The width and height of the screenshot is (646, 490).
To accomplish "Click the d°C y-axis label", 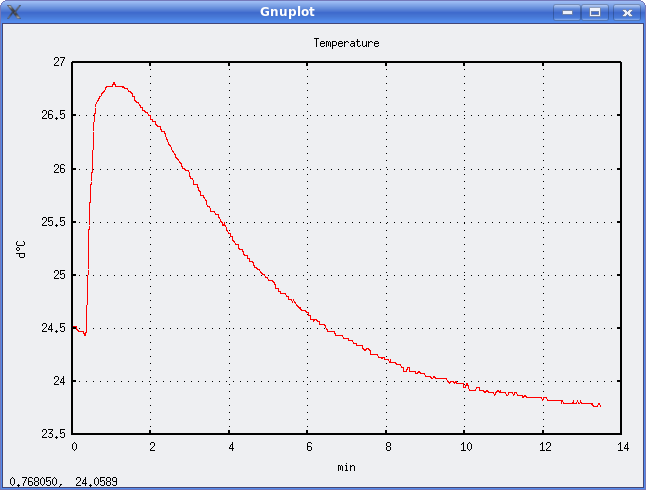I will click(21, 249).
